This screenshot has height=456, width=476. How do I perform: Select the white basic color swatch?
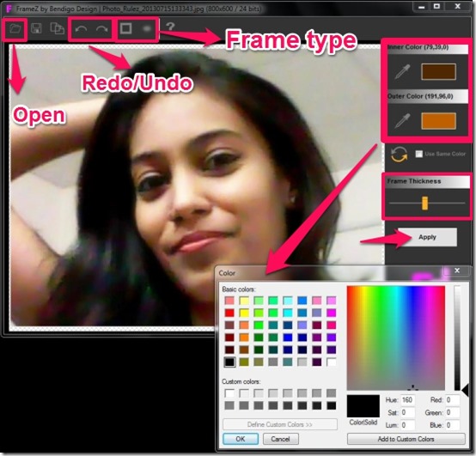point(331,362)
